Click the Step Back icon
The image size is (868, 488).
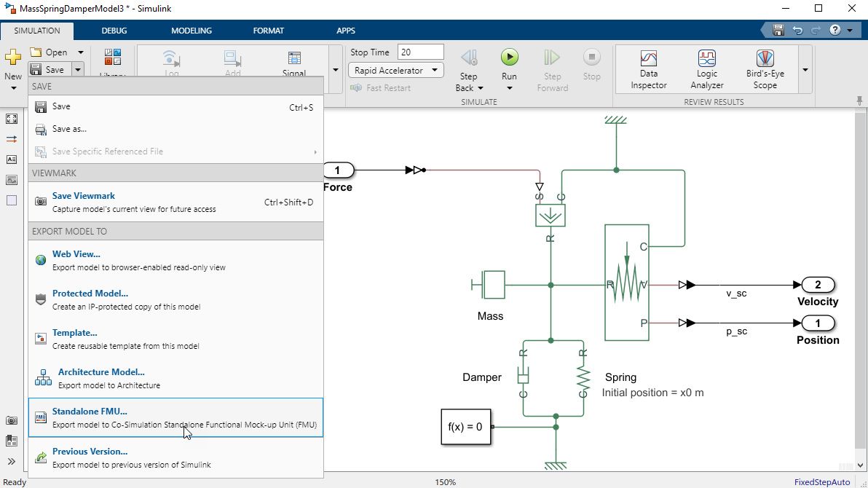469,58
